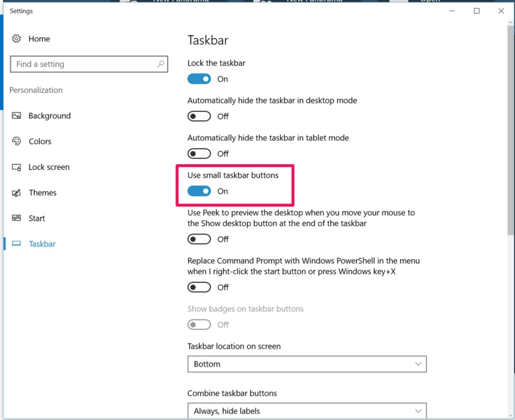Click the Taskbar icon in sidebar

click(x=17, y=244)
